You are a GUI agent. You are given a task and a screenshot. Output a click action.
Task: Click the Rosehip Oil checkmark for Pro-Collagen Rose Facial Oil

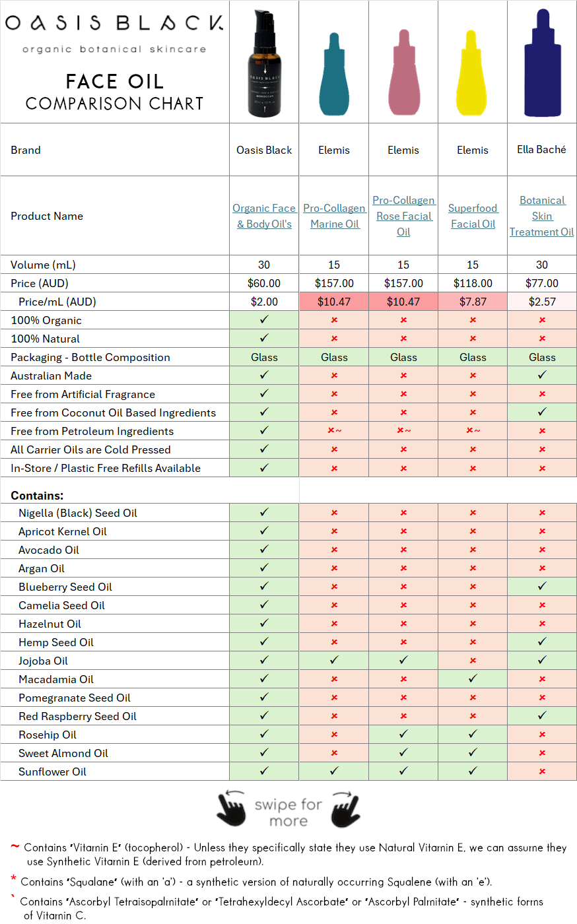click(403, 734)
